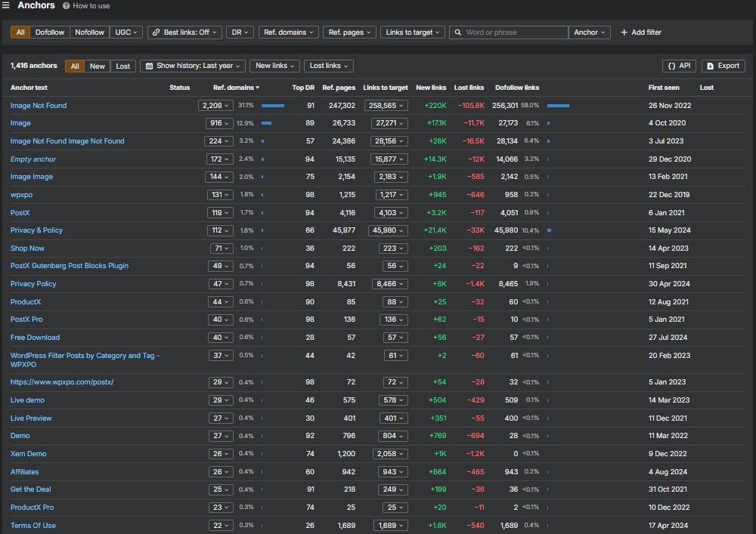Click the Image Not Found ref. domains bar
This screenshot has width=756, height=534.
coord(273,106)
